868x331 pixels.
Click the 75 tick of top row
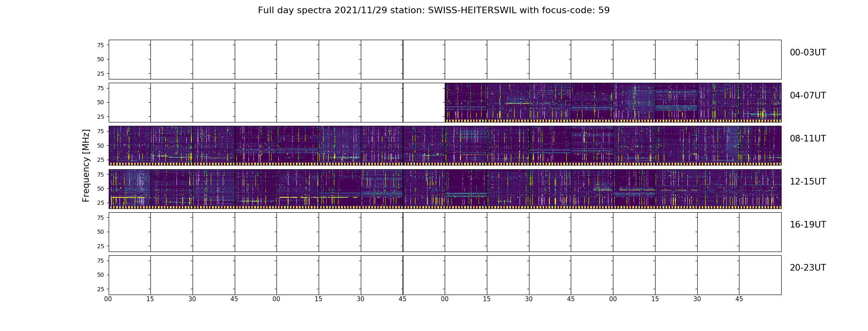pos(100,45)
